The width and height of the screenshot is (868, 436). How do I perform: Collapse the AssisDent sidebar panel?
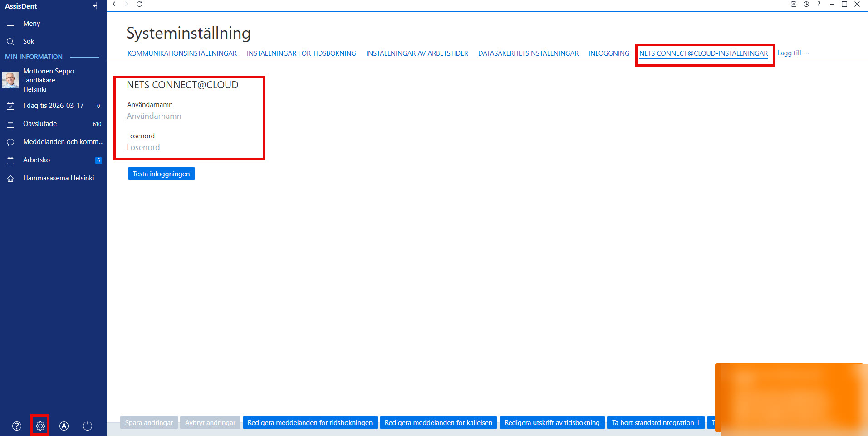point(95,6)
